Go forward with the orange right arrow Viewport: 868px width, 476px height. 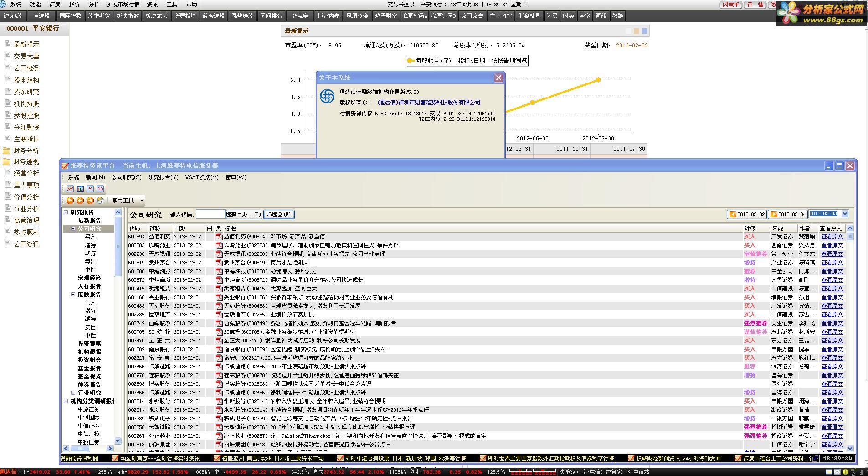90,201
